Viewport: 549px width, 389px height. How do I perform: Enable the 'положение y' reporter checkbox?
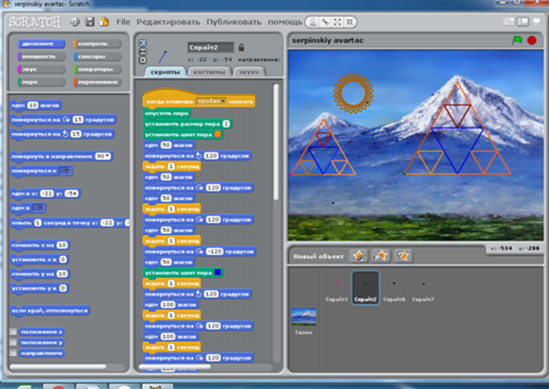click(13, 342)
